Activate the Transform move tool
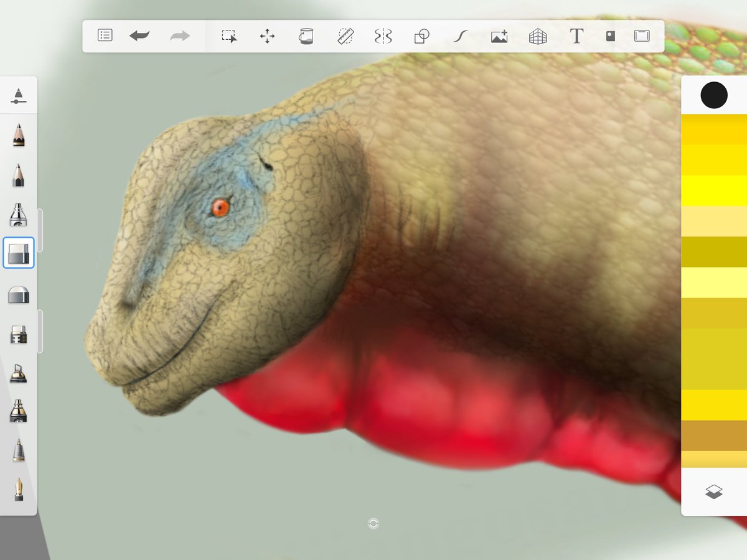Image resolution: width=747 pixels, height=560 pixels. (x=267, y=36)
